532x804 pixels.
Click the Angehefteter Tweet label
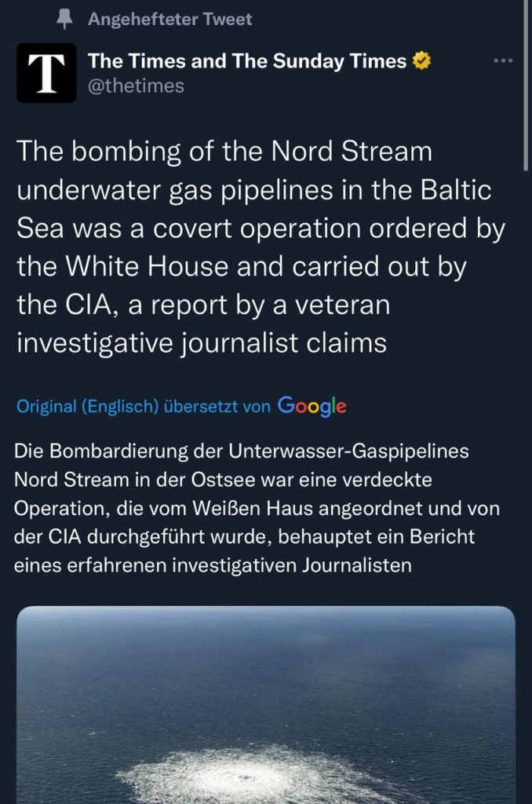click(170, 19)
